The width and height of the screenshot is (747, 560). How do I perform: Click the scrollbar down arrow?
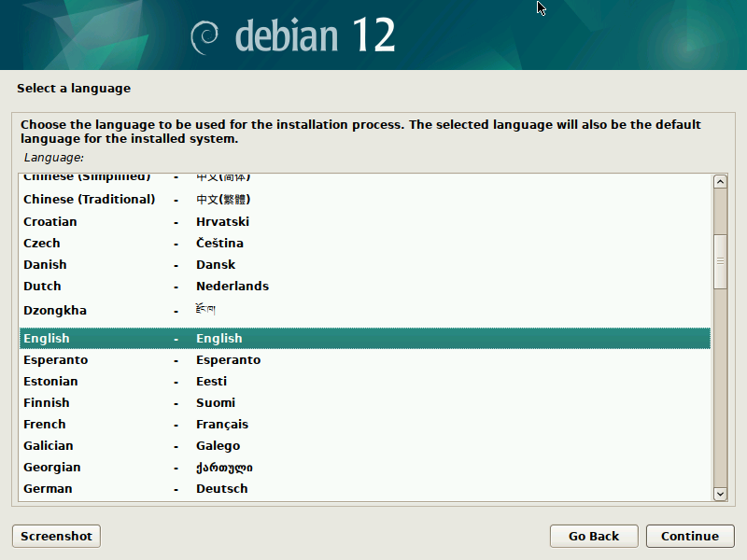click(720, 493)
